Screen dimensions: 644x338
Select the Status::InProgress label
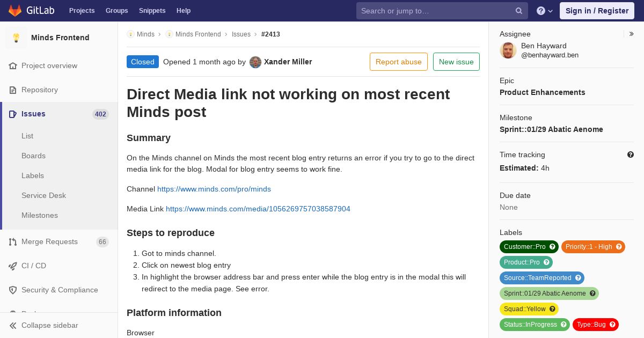(x=530, y=325)
